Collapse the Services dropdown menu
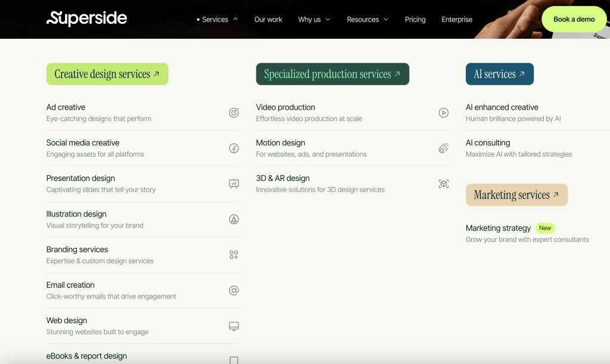 coord(217,20)
